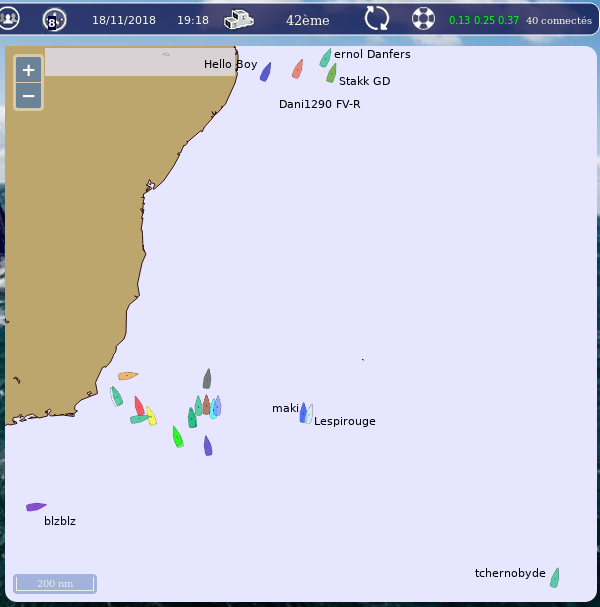Viewport: 600px width, 607px height.
Task: Open the lifebuoy help icon
Action: (x=423, y=18)
